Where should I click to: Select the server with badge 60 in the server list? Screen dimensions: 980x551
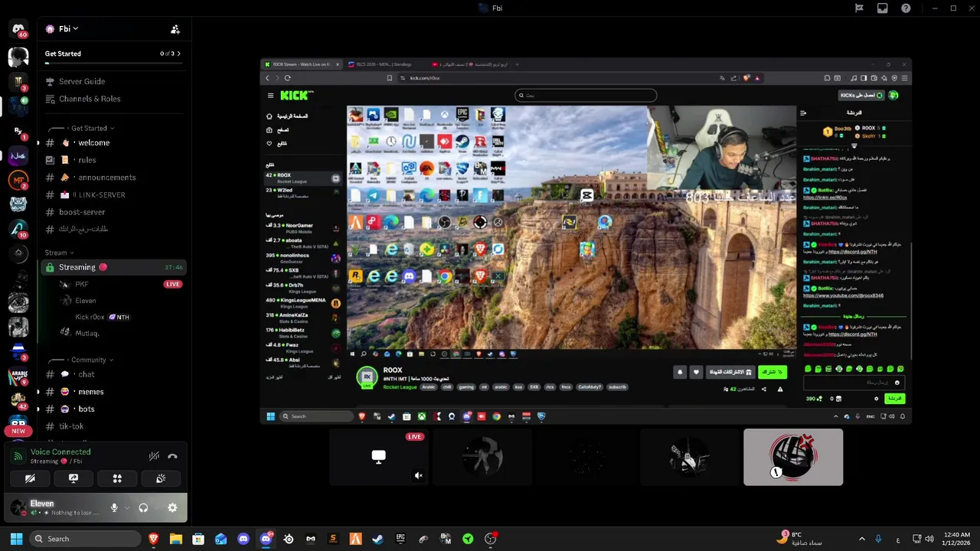pos(18,30)
